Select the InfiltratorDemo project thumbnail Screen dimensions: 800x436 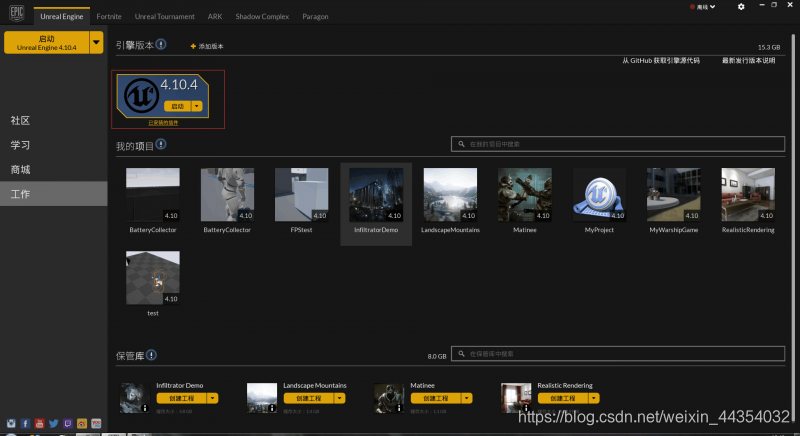[376, 195]
